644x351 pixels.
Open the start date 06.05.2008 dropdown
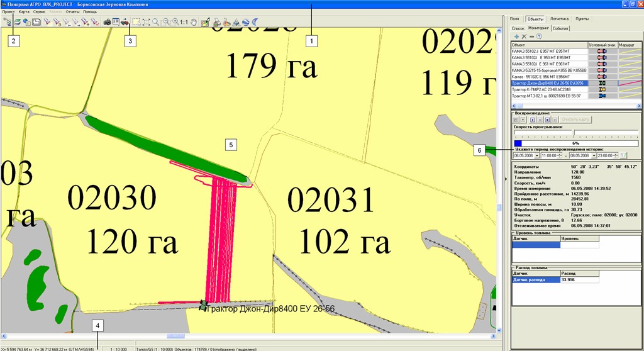536,155
